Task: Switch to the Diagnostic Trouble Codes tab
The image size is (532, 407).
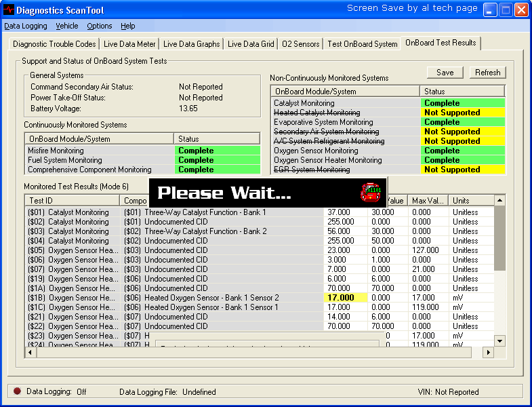Action: pyautogui.click(x=54, y=44)
